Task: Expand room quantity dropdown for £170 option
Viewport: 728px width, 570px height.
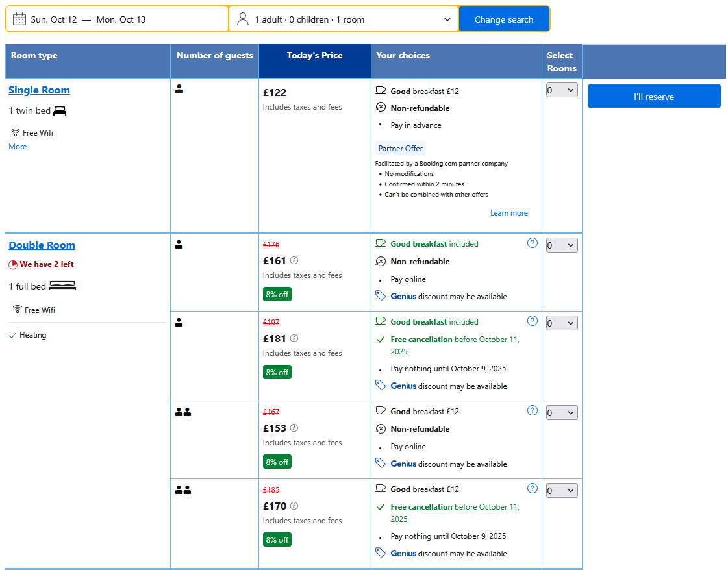Action: [562, 491]
